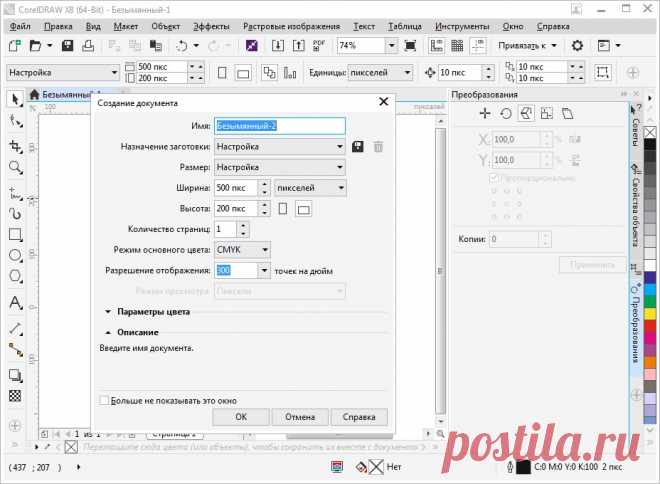Image resolution: width=660 pixels, height=484 pixels.
Task: Open the CMYK color mode dropdown
Action: 242,250
